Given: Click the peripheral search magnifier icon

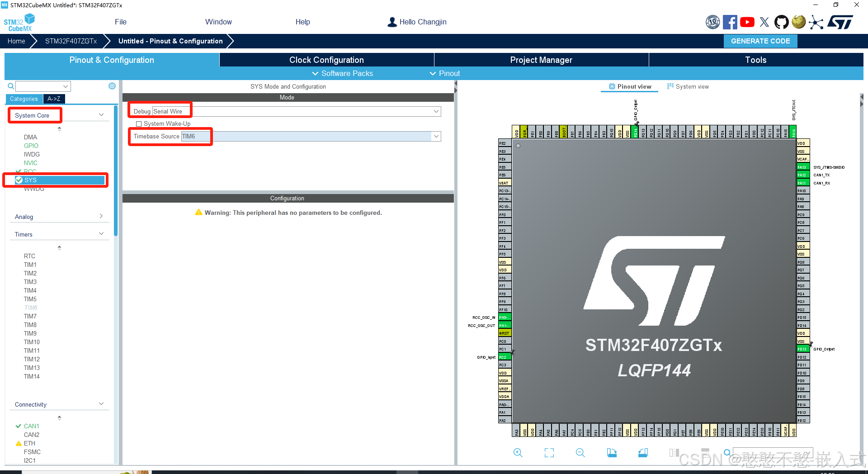Looking at the screenshot, I should (11, 86).
